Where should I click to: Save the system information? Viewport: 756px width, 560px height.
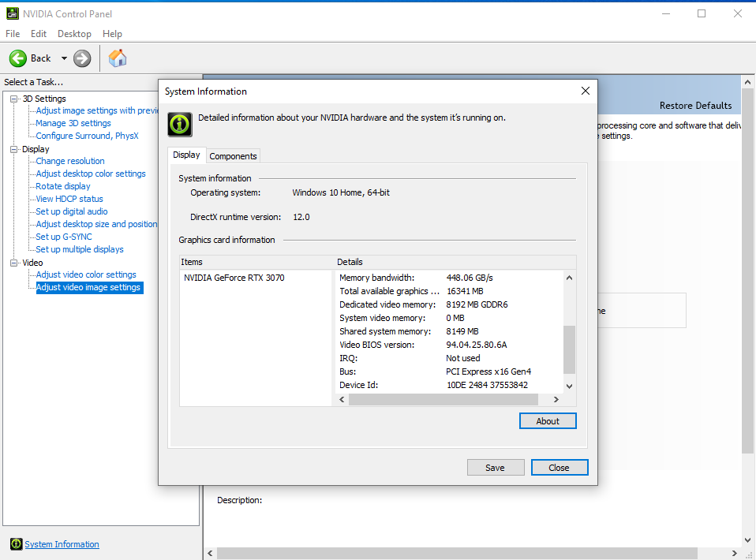[x=496, y=468]
